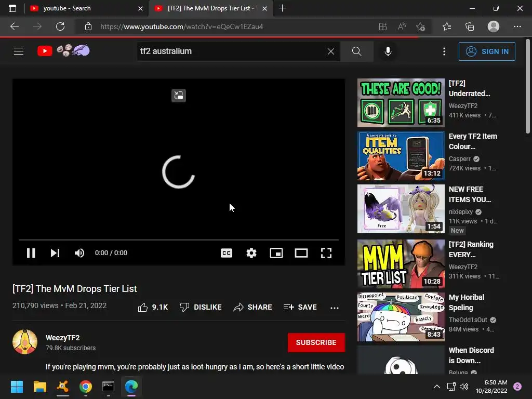Click the '[TF2] Ranking EVERY...' video title
The image size is (532, 399).
click(x=471, y=249)
